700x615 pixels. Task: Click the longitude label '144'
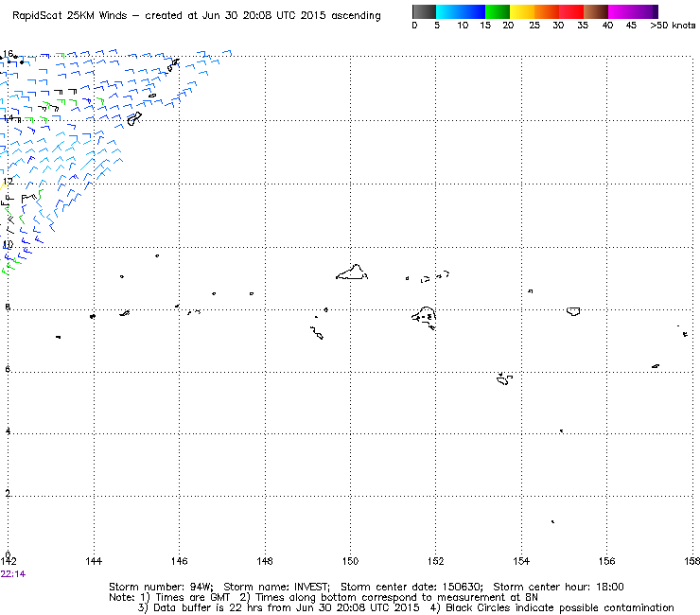(94, 561)
